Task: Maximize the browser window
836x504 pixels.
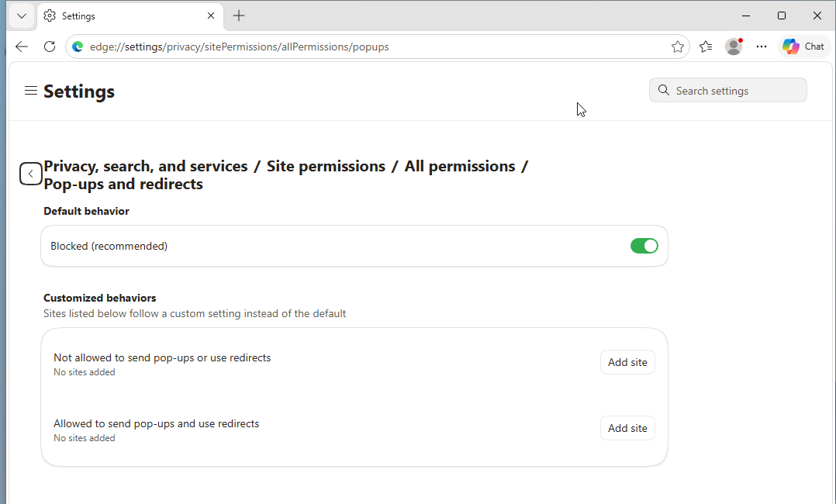Action: pos(782,16)
